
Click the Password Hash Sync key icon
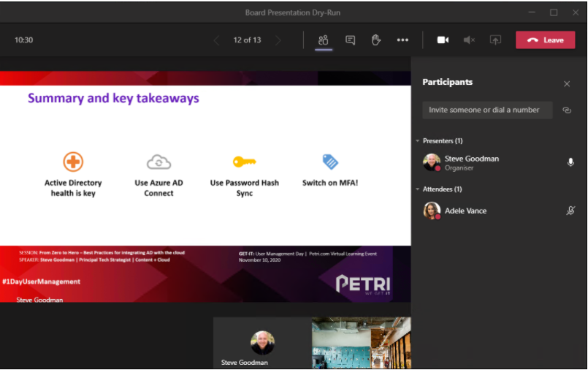(245, 162)
